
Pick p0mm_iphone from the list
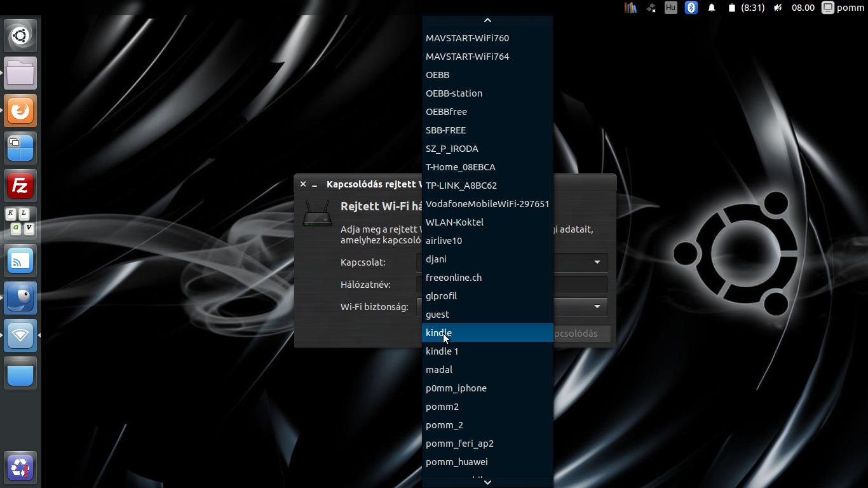point(488,388)
